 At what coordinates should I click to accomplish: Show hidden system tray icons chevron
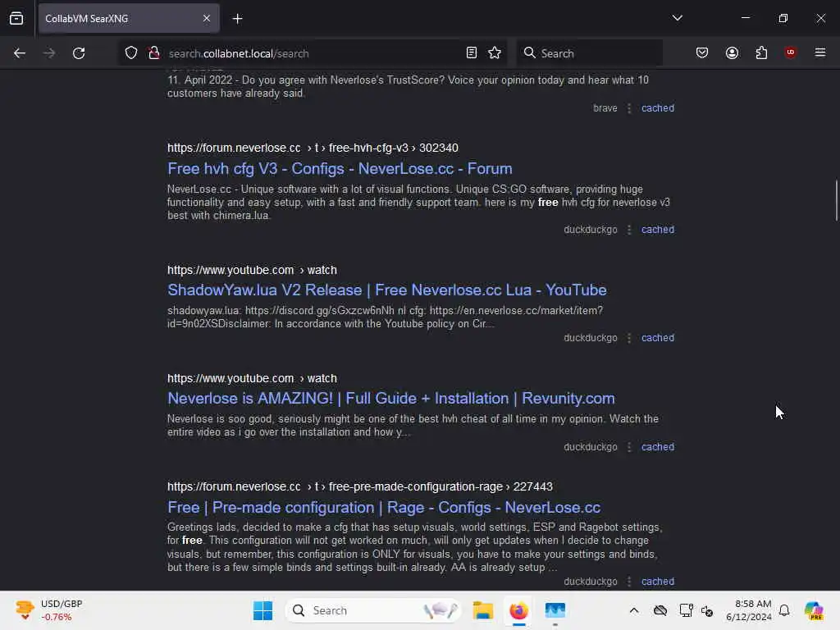coord(634,610)
